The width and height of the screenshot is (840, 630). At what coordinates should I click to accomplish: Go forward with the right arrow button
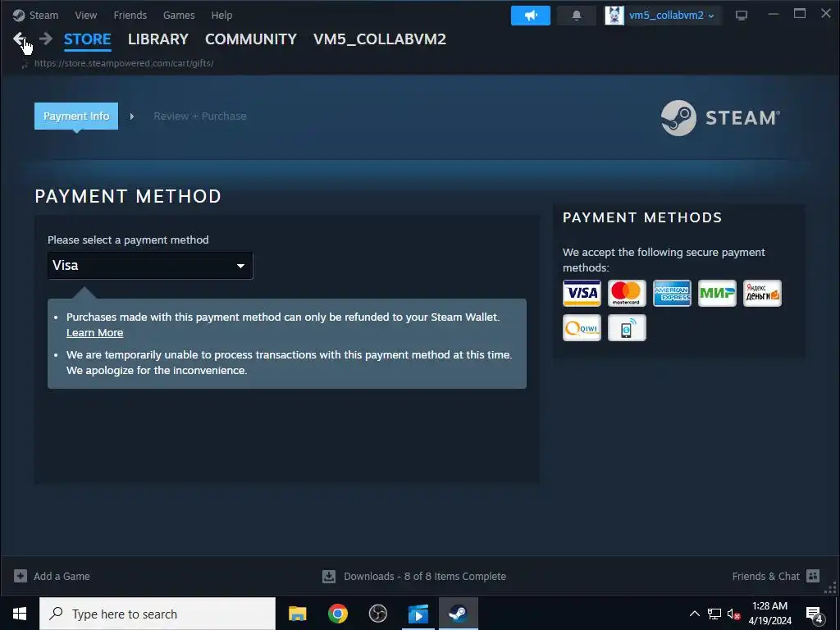tap(46, 39)
